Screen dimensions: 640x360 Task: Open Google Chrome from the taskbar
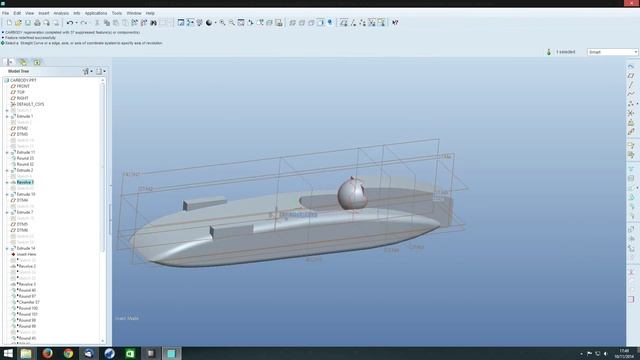click(x=68, y=353)
